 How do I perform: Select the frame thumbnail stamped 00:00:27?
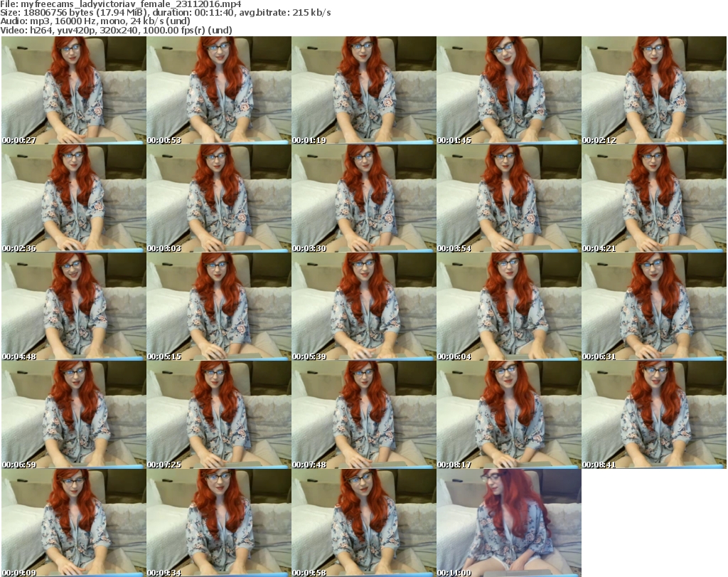[74, 90]
